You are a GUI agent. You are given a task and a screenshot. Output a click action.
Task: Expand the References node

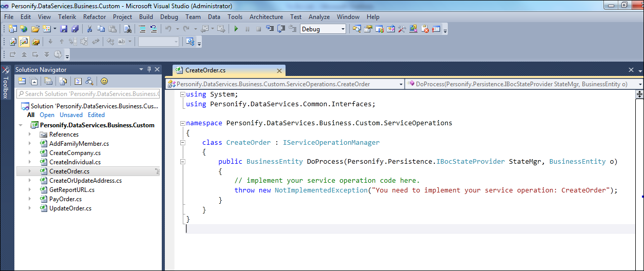30,134
